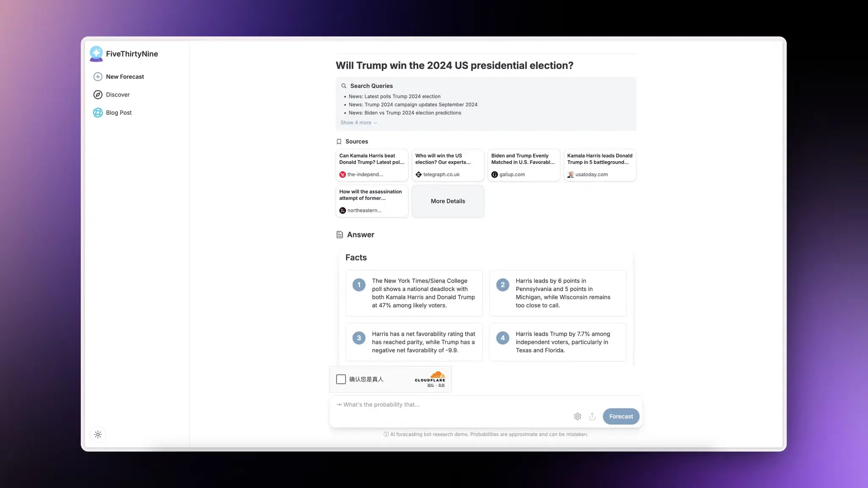The width and height of the screenshot is (868, 488).
Task: Open the the-independent source article
Action: 371,164
